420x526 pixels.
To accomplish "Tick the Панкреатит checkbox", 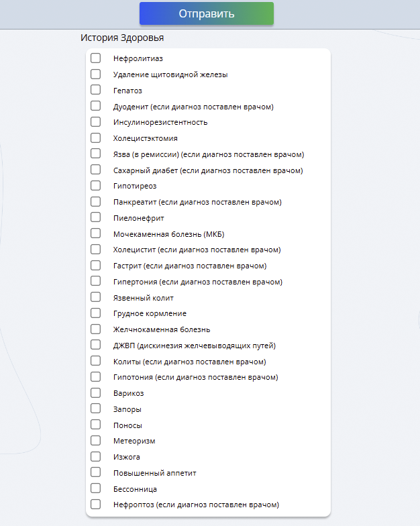I will pyautogui.click(x=95, y=201).
